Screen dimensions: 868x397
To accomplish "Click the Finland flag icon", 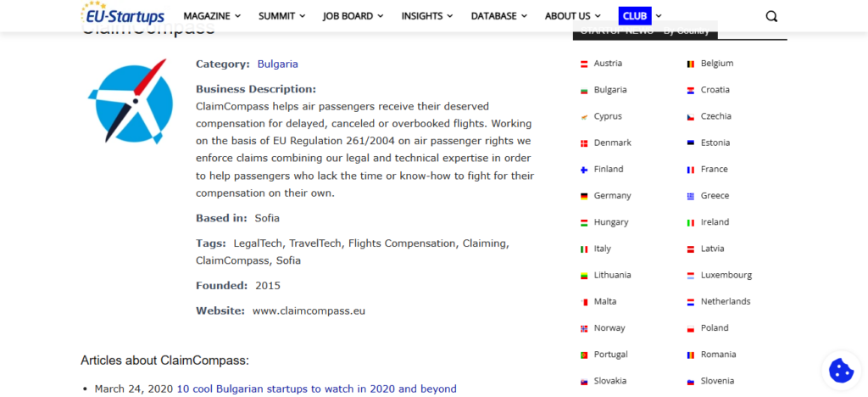I will (x=583, y=170).
